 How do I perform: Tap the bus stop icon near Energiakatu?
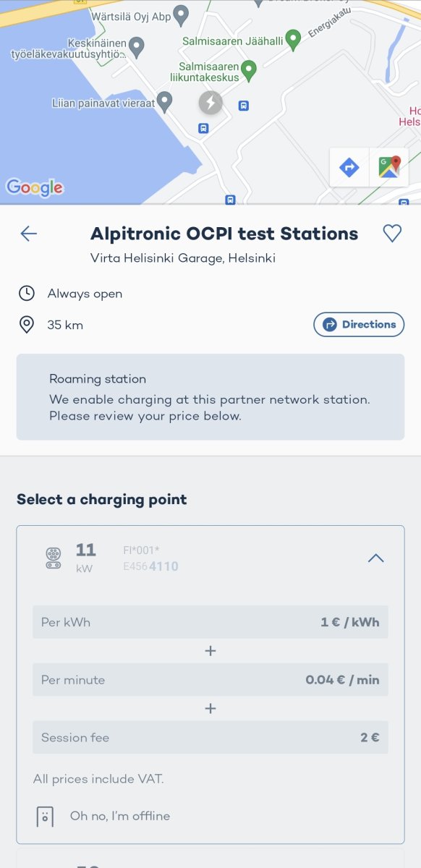point(244,106)
